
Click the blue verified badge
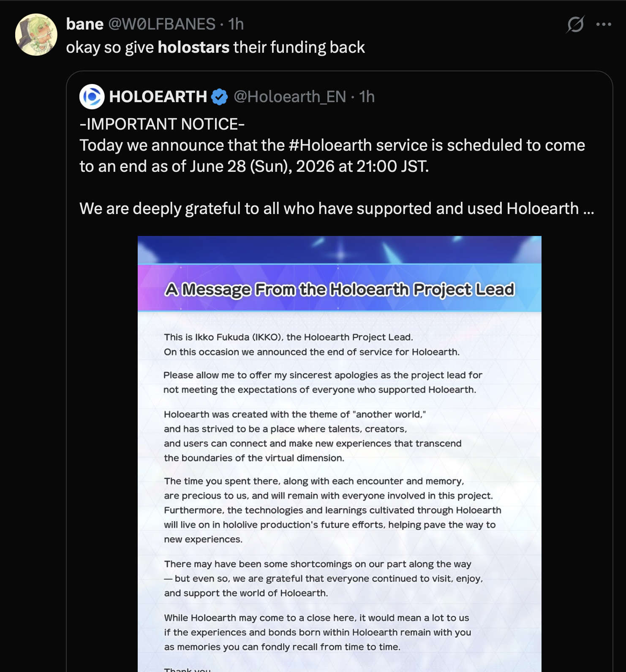point(220,97)
